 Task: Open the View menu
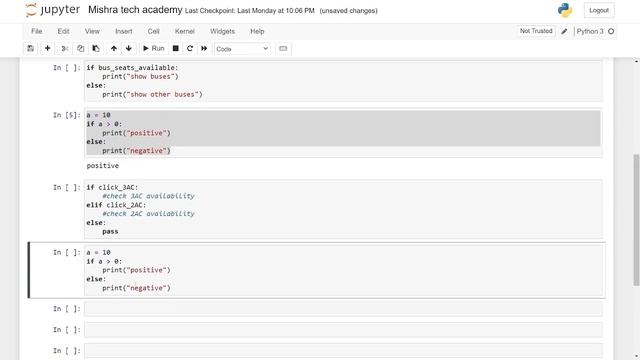click(92, 31)
